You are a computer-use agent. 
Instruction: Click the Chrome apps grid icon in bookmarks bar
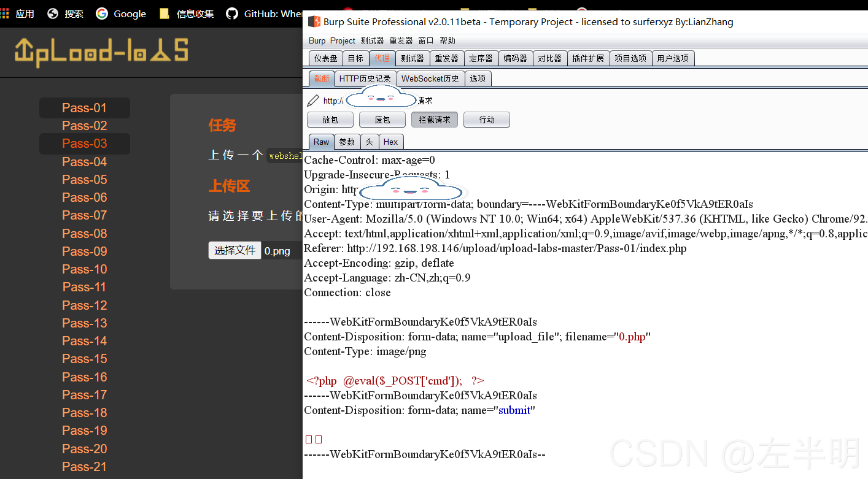click(x=5, y=13)
